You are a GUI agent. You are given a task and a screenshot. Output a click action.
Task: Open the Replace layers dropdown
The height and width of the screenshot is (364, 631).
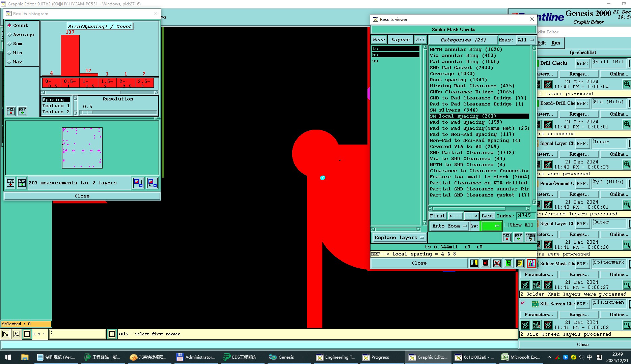point(399,238)
